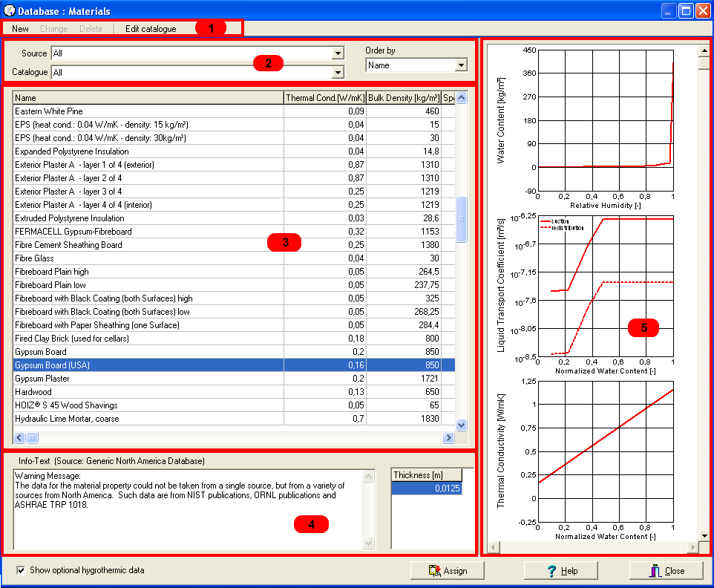Click graph panel scroll down arrow
Image resolution: width=714 pixels, height=588 pixels.
pos(704,535)
